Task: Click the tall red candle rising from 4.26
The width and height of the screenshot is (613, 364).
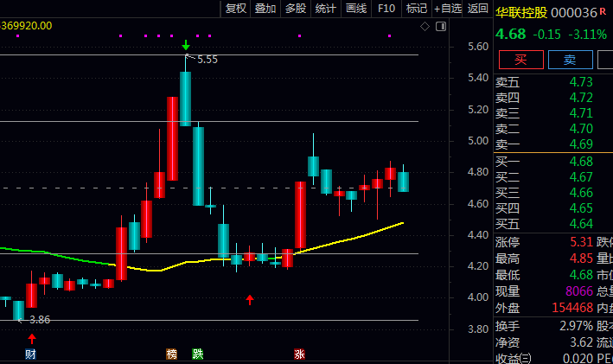Action: click(300, 214)
